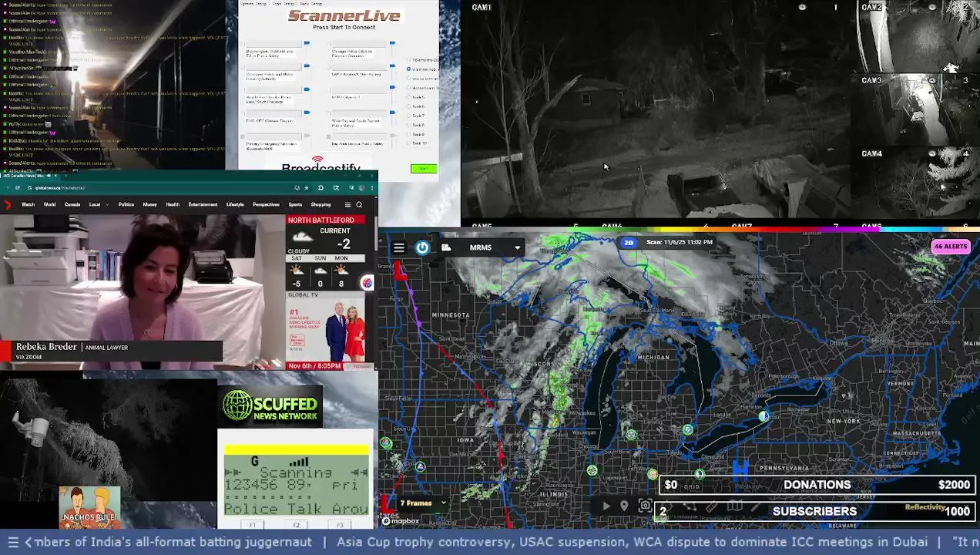980x555 pixels.
Task: Select the radar site marker near Buffalo
Action: 764,416
